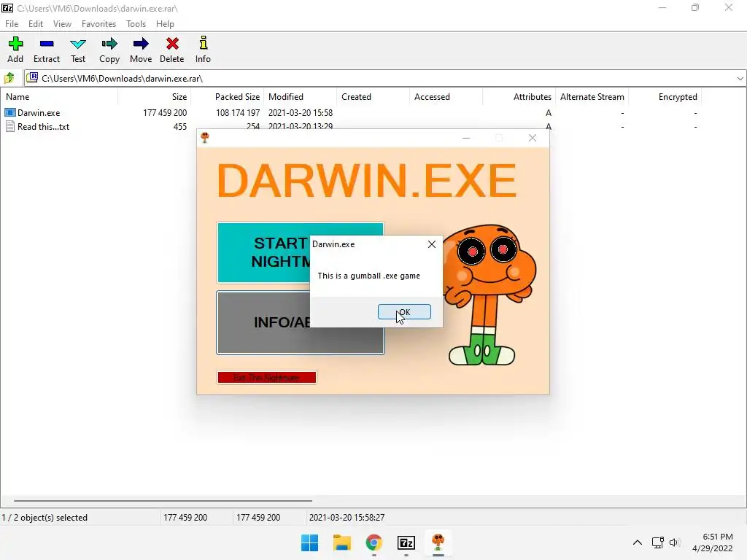
Task: Click red Exit The Nightmare button
Action: (267, 377)
